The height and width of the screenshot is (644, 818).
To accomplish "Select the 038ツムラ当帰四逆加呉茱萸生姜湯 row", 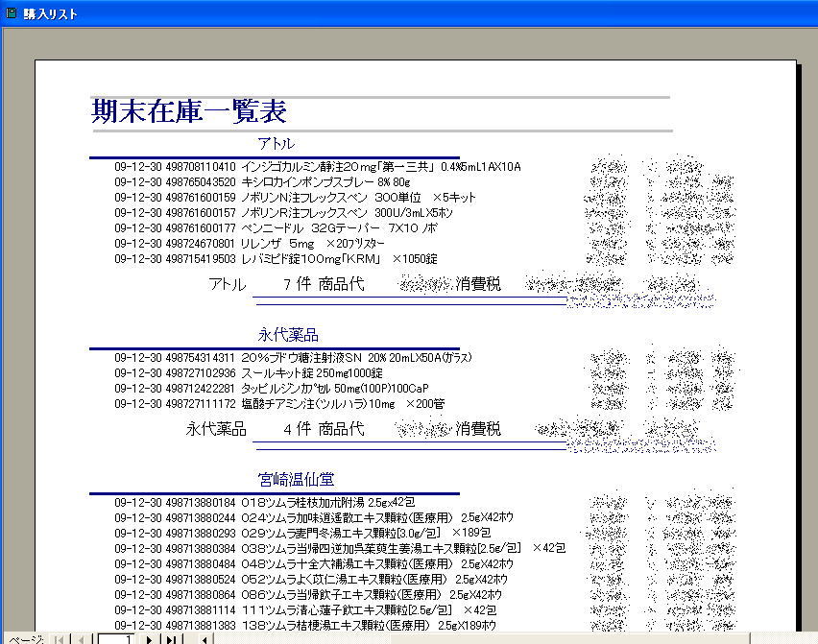I will pos(340,549).
